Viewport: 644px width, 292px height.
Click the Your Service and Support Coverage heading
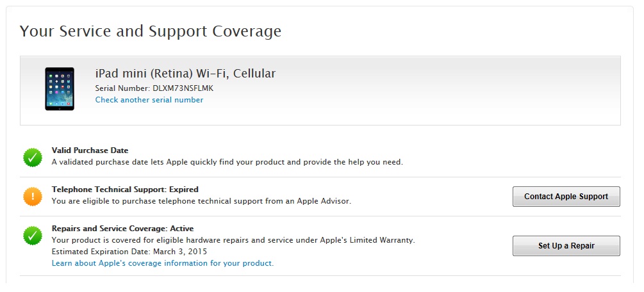[151, 31]
